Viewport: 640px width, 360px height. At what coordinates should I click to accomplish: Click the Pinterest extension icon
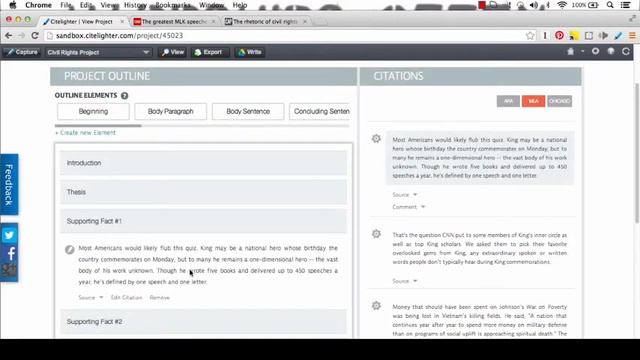click(x=559, y=36)
